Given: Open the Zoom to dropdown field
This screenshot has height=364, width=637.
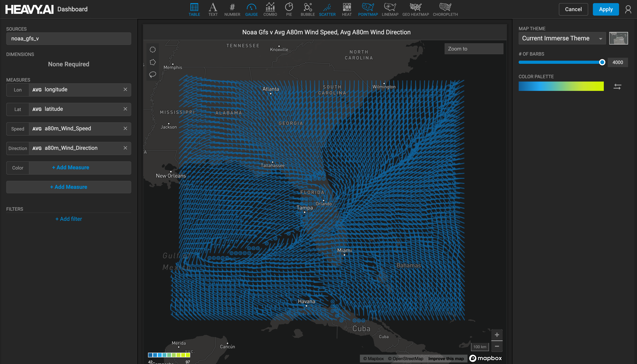Looking at the screenshot, I should (474, 49).
